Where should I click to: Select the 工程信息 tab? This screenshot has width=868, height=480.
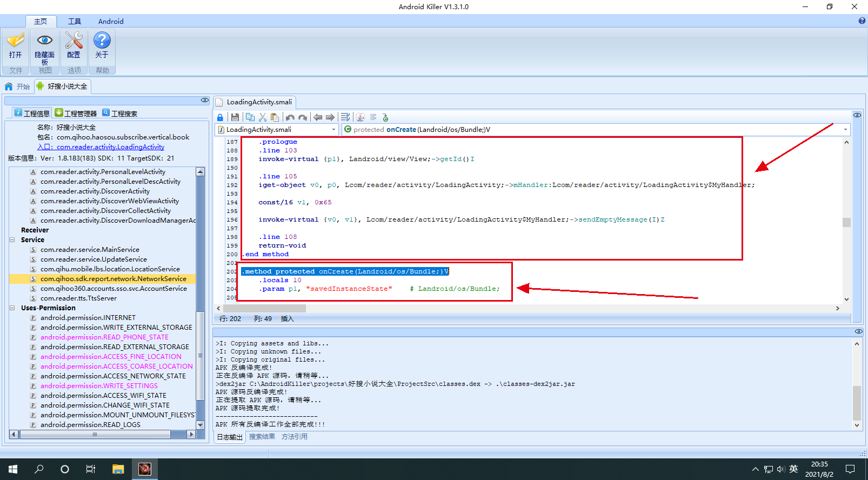32,113
